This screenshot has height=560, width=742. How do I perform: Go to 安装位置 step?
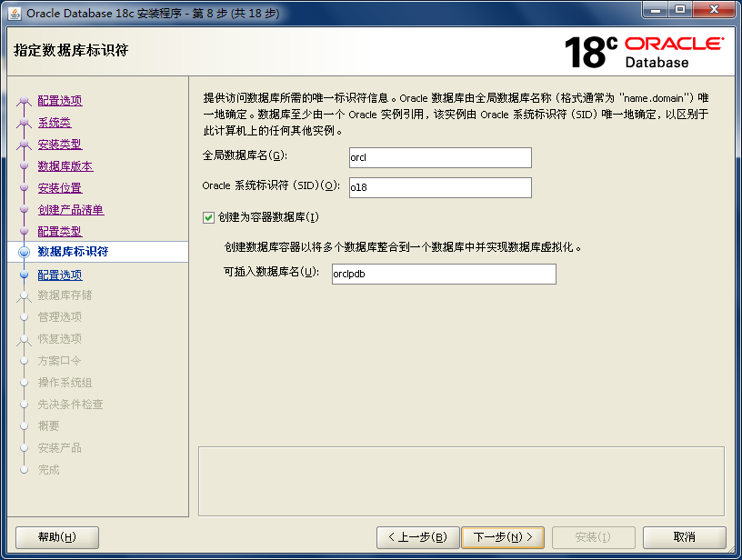(60, 188)
